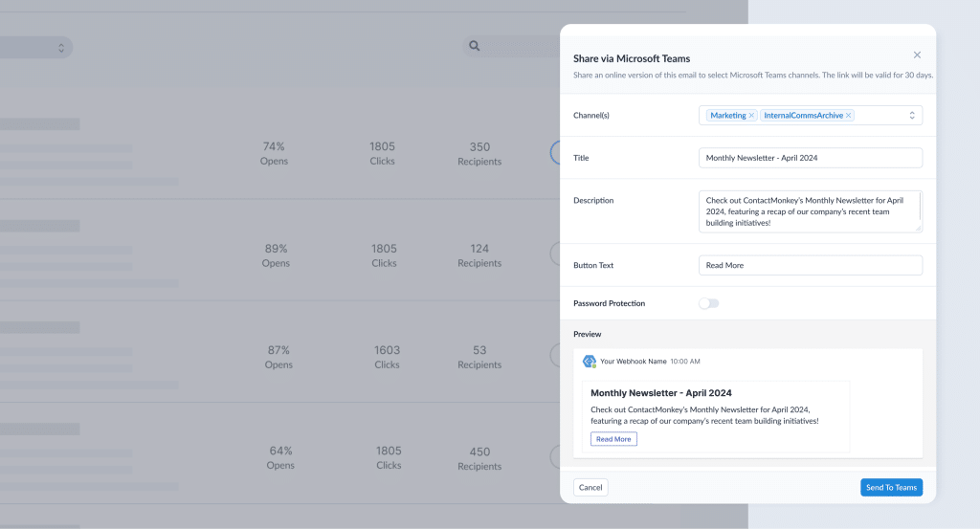The width and height of the screenshot is (980, 529).
Task: Remove the InternalCommsArchive channel tag
Action: coord(848,116)
